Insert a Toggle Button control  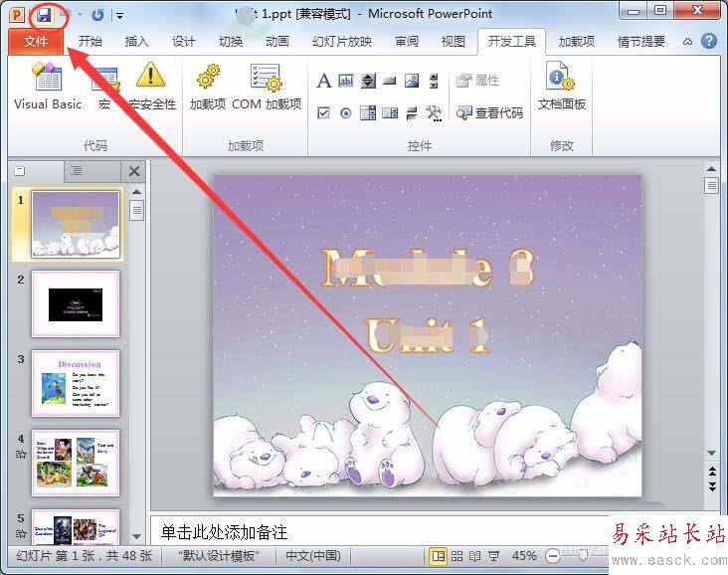412,112
